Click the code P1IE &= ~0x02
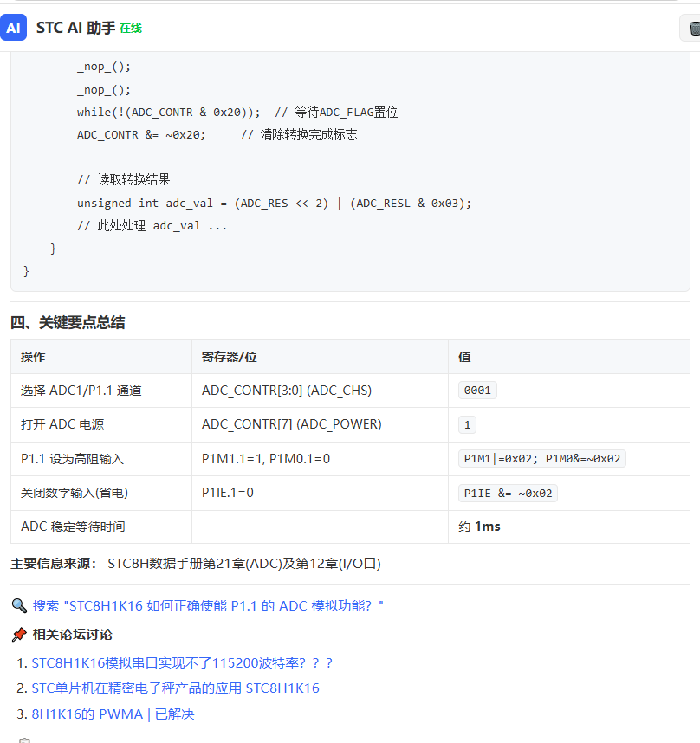700x743 pixels. [508, 494]
